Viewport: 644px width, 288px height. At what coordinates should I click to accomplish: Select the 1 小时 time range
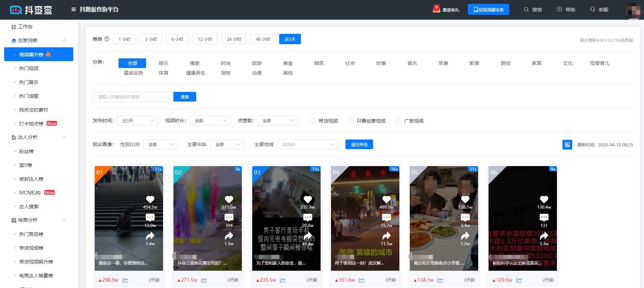[124, 39]
